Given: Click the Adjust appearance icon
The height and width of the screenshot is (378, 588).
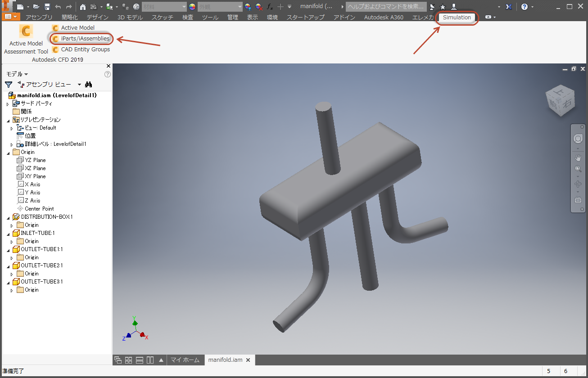Looking at the screenshot, I should pos(248,7).
